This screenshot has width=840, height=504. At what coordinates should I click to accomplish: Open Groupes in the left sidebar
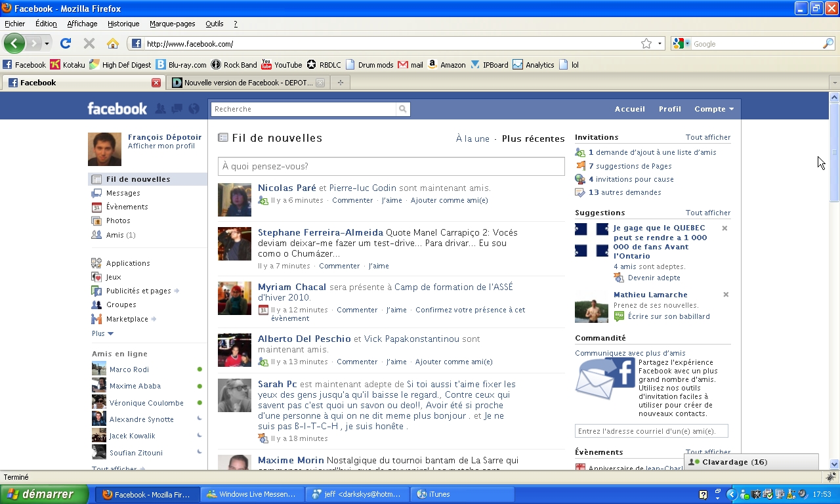tap(121, 304)
